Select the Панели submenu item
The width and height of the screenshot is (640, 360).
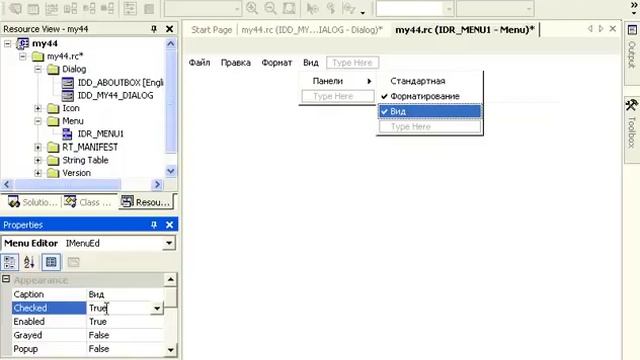point(337,81)
